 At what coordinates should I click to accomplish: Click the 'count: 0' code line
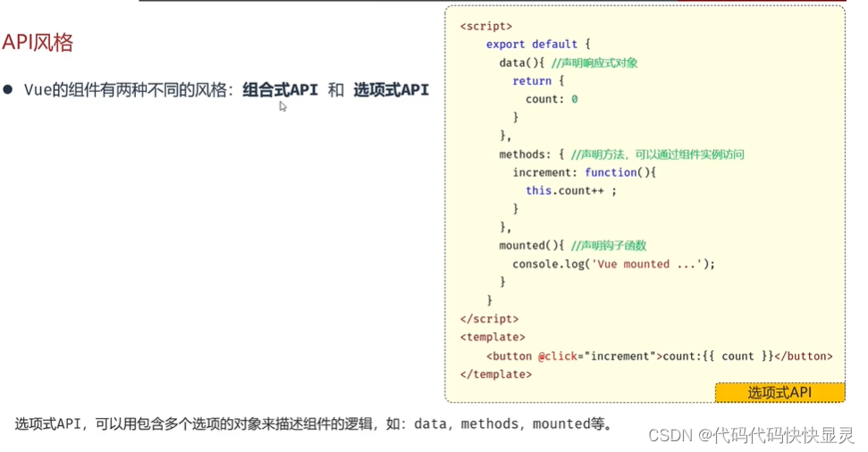tap(552, 99)
